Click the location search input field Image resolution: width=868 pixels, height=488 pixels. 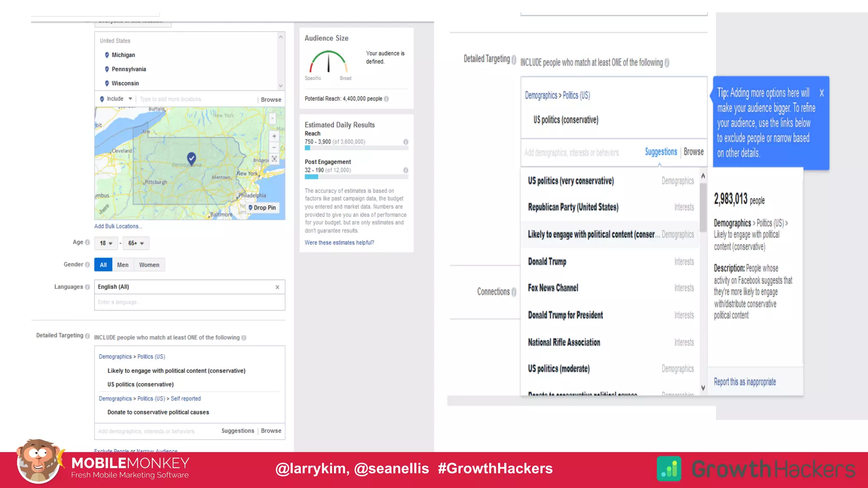(x=197, y=99)
